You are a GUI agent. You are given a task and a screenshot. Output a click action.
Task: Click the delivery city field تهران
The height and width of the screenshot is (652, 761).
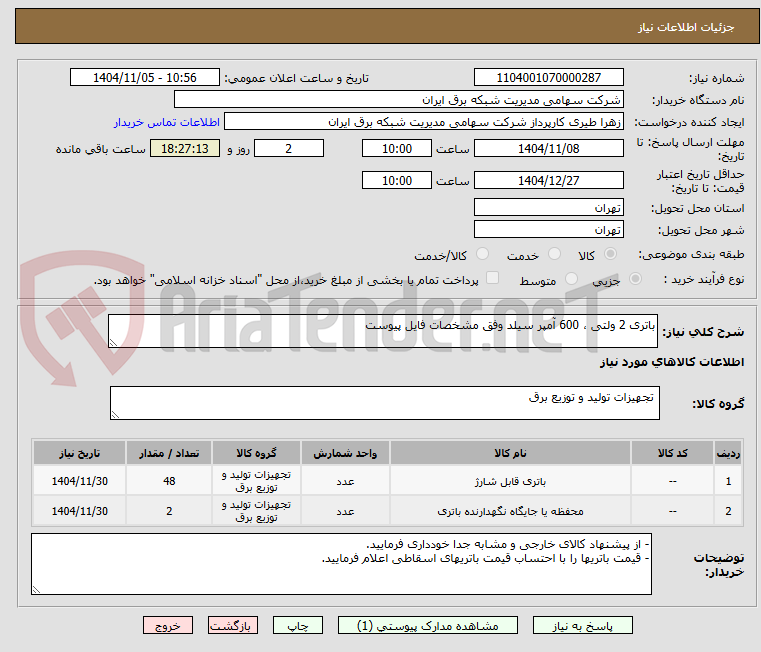[x=548, y=229]
